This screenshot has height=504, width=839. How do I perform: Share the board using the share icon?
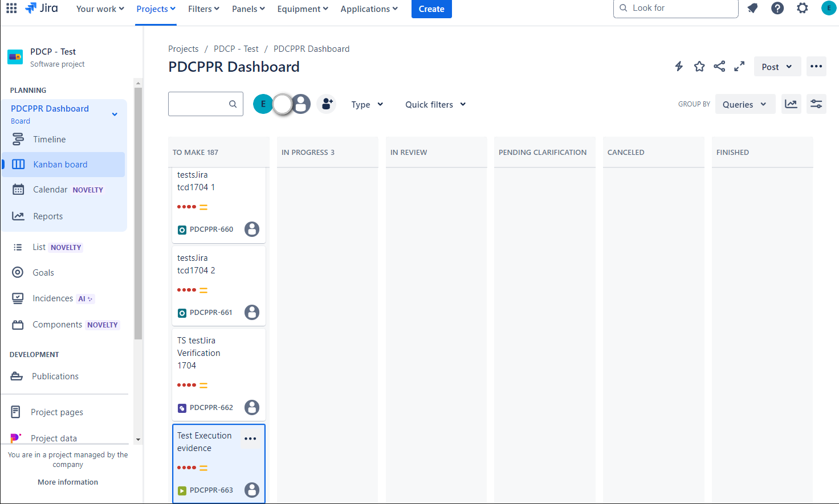click(719, 66)
